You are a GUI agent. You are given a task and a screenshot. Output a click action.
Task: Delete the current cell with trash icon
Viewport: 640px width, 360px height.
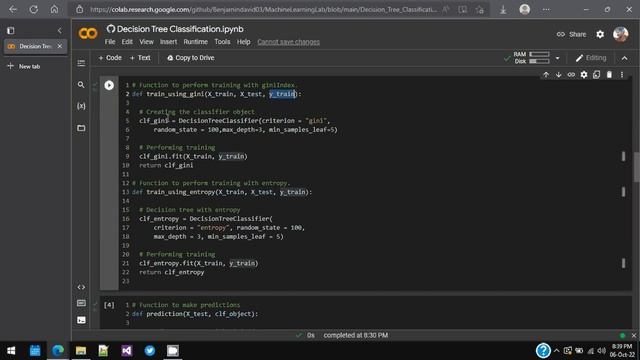coord(609,75)
